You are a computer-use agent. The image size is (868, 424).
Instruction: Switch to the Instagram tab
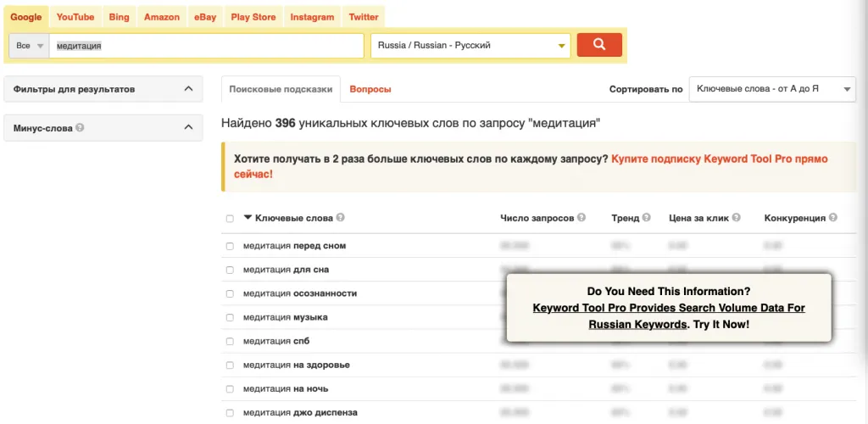312,17
